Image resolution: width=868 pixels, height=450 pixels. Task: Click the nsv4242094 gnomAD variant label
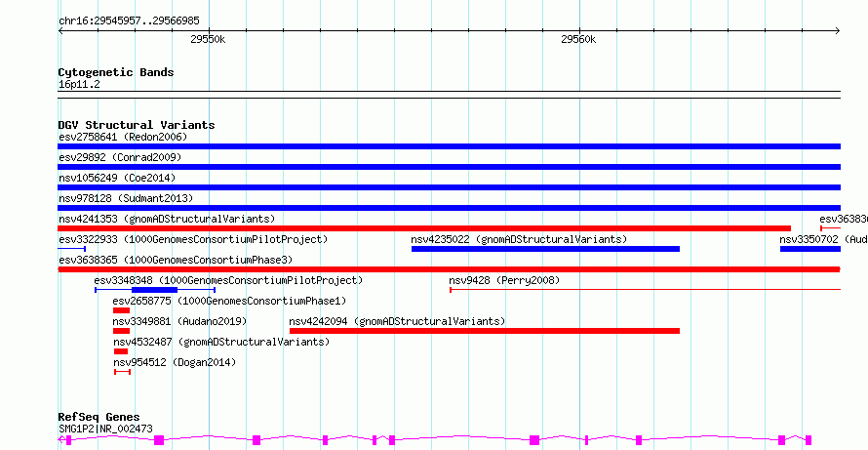[398, 321]
